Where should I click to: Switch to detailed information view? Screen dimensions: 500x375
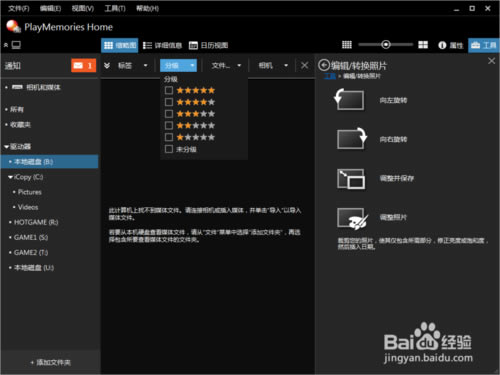(162, 45)
